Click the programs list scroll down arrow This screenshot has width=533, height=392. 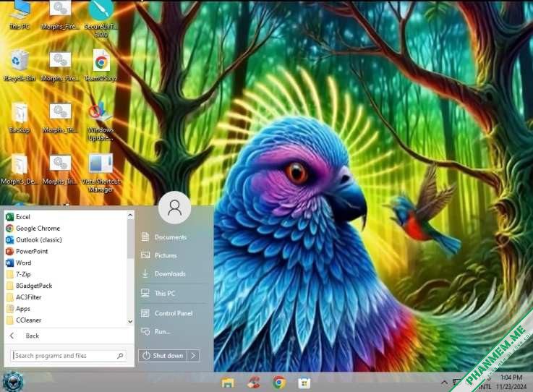coord(130,321)
